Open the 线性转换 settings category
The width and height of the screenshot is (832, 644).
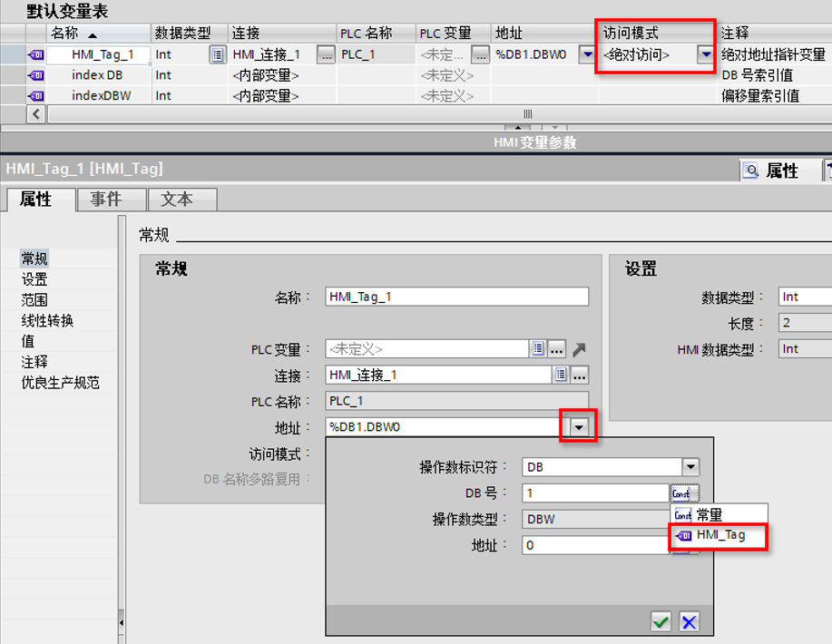click(x=47, y=320)
